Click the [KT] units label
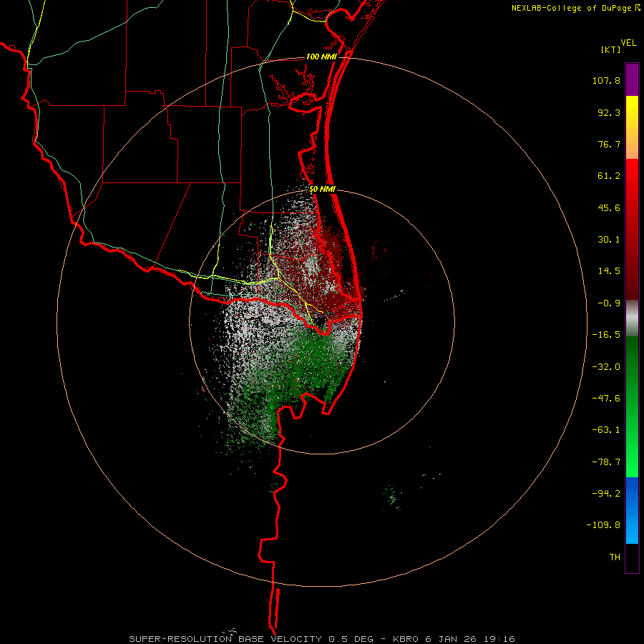The height and width of the screenshot is (644, 644). coord(611,49)
